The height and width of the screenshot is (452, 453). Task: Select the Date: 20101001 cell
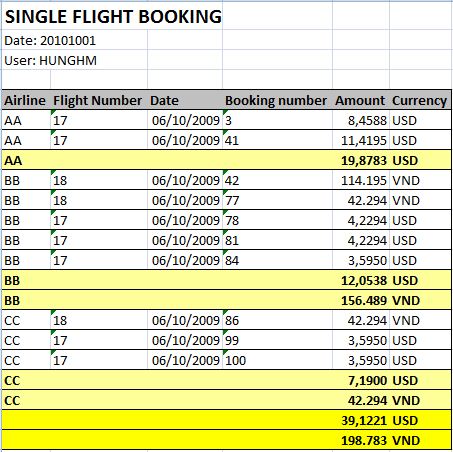click(x=50, y=41)
